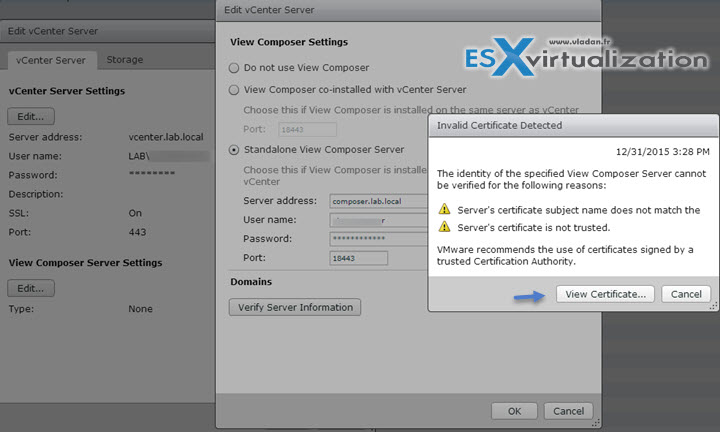Click the disabled co-installed Port field
The height and width of the screenshot is (432, 720).
pos(307,129)
